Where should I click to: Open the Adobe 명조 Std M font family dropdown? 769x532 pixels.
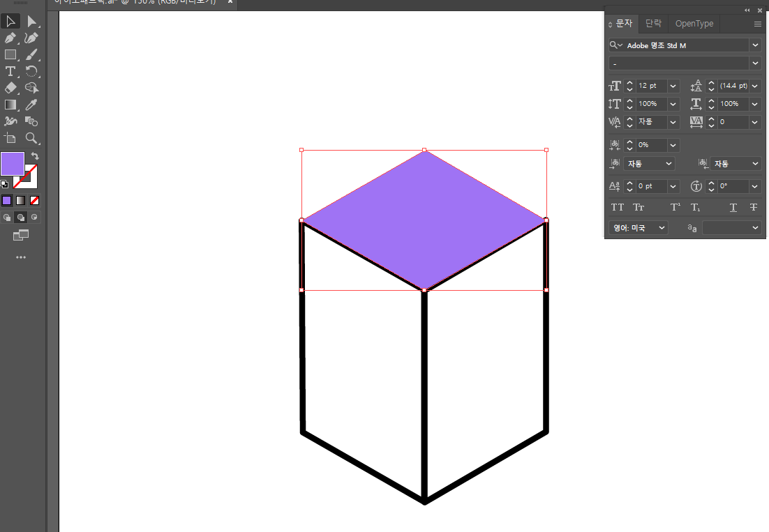click(755, 45)
